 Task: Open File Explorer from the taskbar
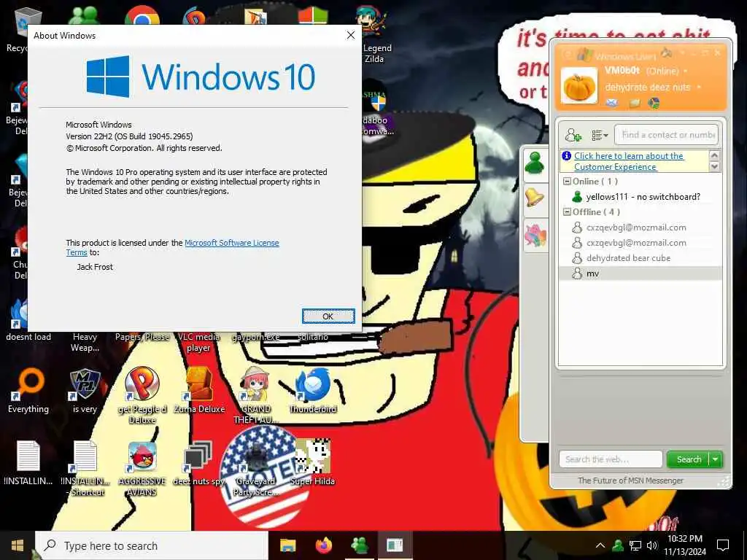(x=287, y=545)
